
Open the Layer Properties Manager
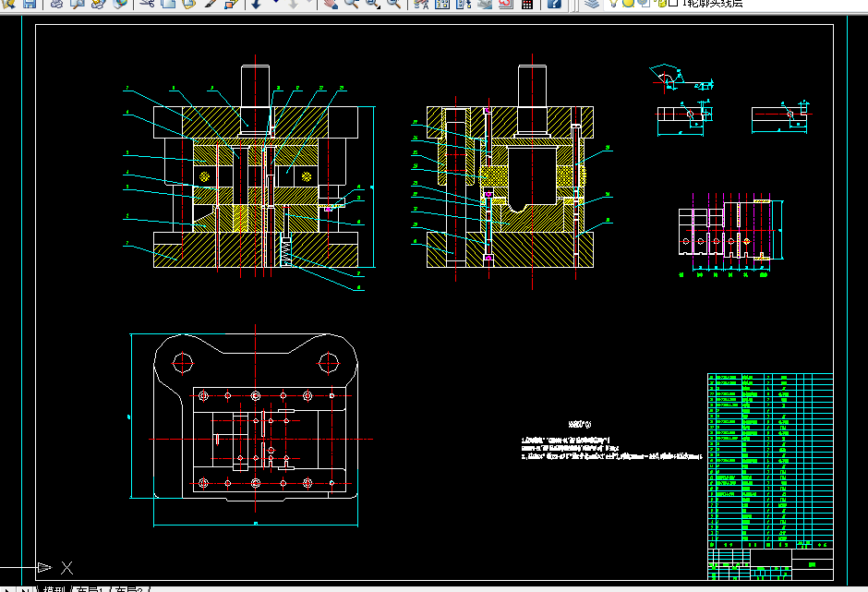pyautogui.click(x=592, y=4)
